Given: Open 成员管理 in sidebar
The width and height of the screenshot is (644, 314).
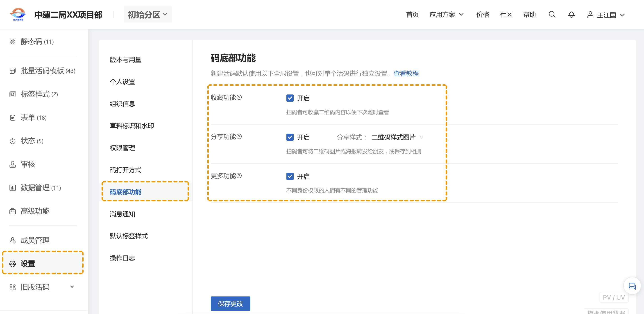Looking at the screenshot, I should 35,240.
